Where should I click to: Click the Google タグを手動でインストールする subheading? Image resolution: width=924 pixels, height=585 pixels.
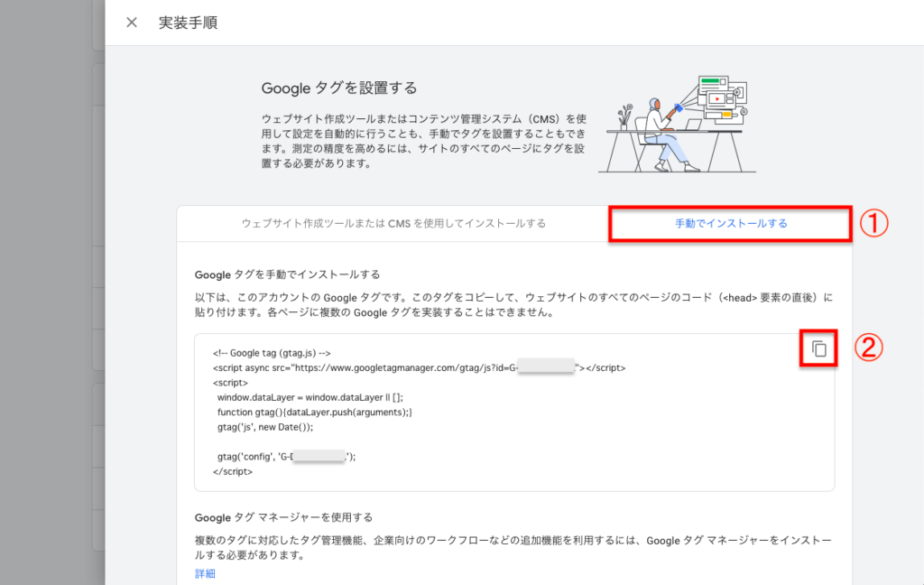click(287, 274)
